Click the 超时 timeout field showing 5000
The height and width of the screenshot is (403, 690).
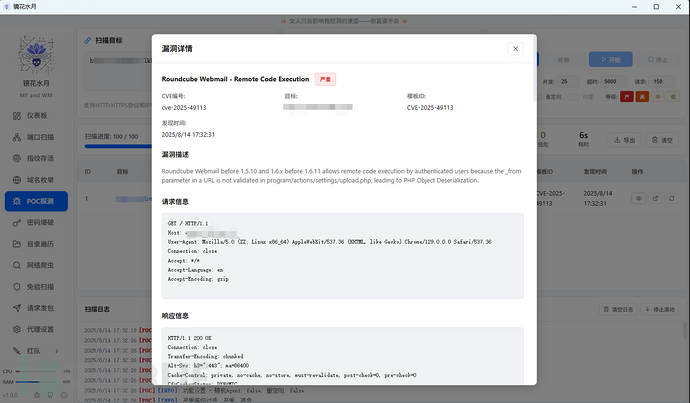point(615,81)
